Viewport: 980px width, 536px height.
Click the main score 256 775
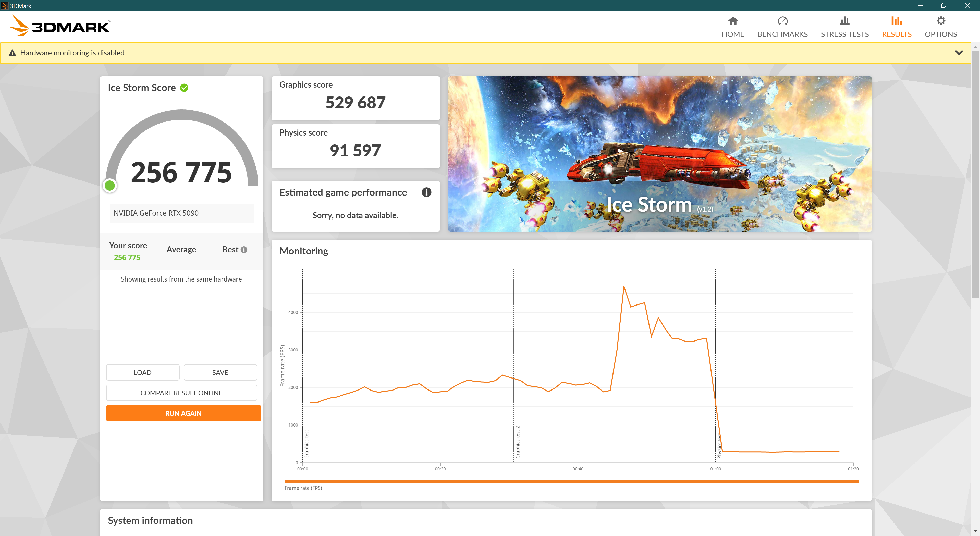pyautogui.click(x=181, y=172)
